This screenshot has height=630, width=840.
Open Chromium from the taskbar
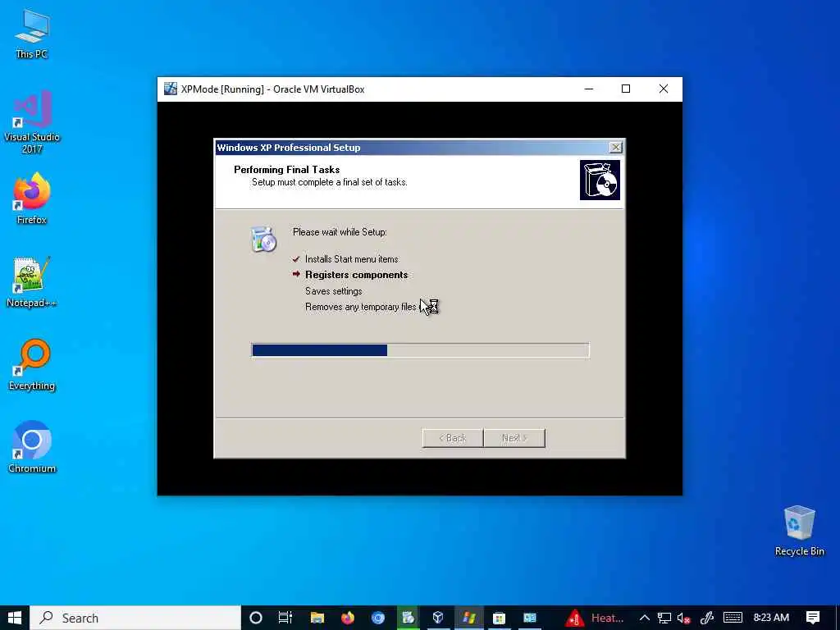pos(378,618)
